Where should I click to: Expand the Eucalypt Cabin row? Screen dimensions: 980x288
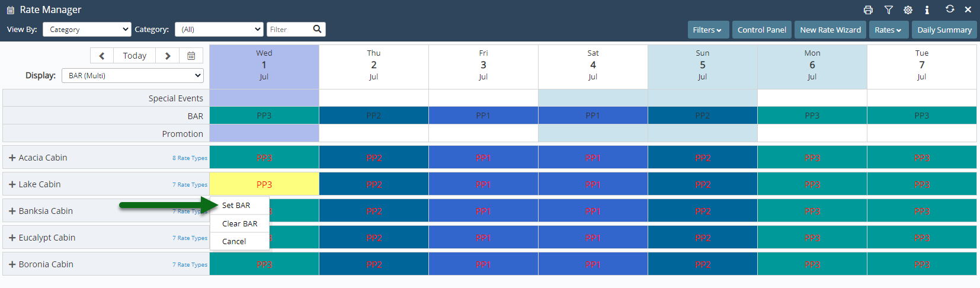(12, 238)
